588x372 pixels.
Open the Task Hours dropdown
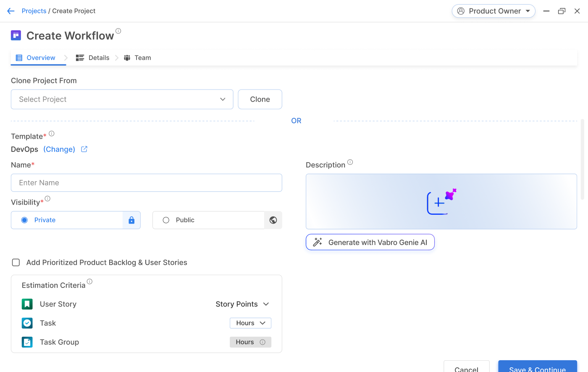pyautogui.click(x=250, y=323)
